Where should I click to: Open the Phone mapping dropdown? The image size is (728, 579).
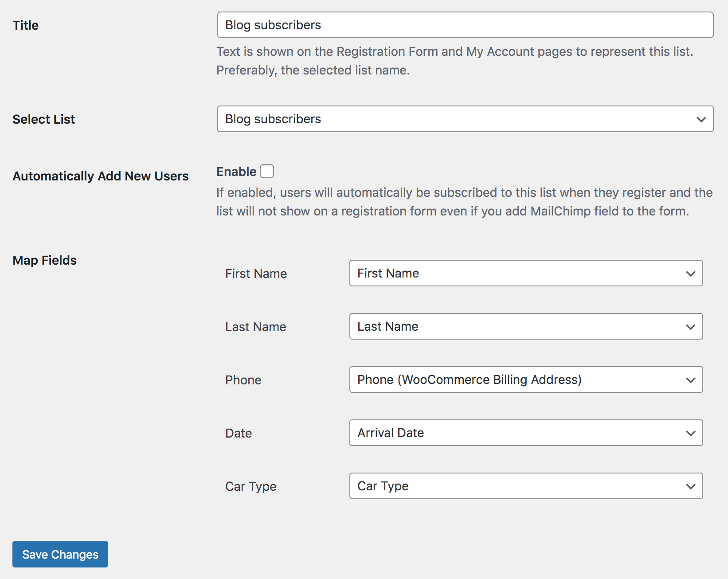pos(526,379)
